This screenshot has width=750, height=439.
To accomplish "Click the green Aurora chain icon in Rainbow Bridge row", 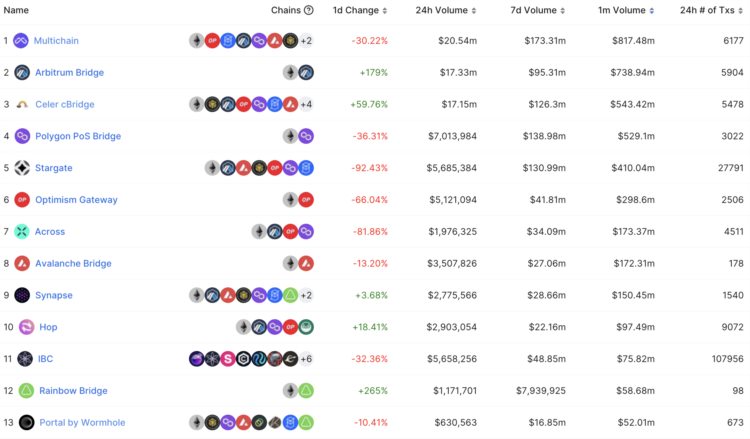I will [x=306, y=391].
